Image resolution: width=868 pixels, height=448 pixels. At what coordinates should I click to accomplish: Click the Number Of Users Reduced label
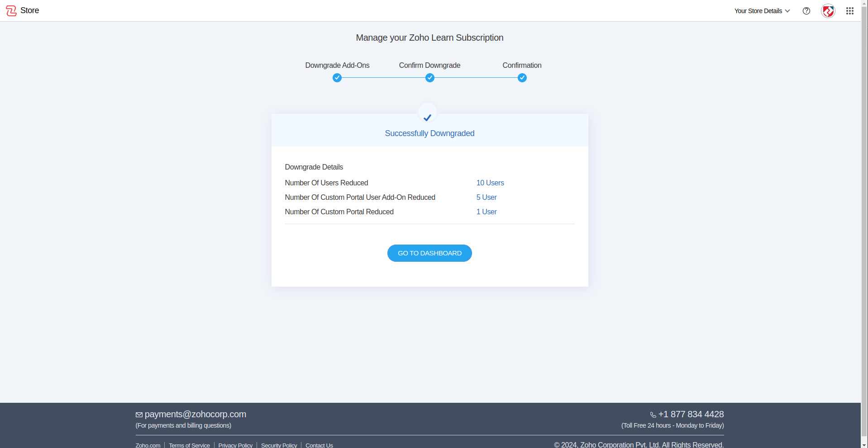[x=326, y=183]
